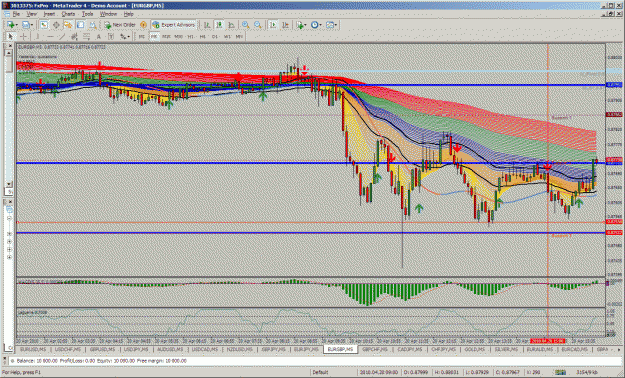Switch timeframe to M15

coord(166,37)
